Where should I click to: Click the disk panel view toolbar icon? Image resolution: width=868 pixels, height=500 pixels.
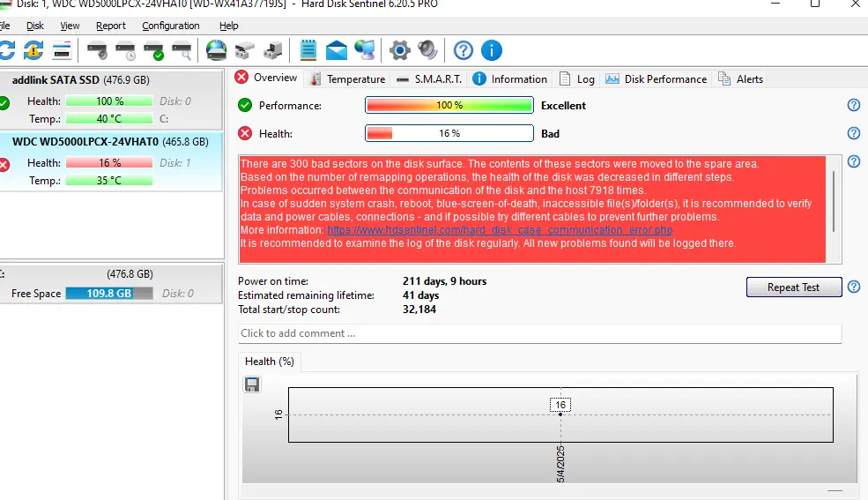(x=62, y=50)
